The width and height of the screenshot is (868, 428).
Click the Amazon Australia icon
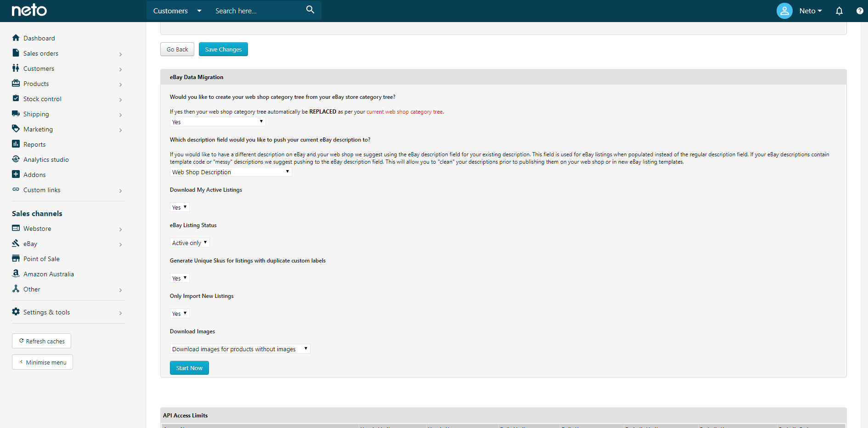(x=16, y=274)
